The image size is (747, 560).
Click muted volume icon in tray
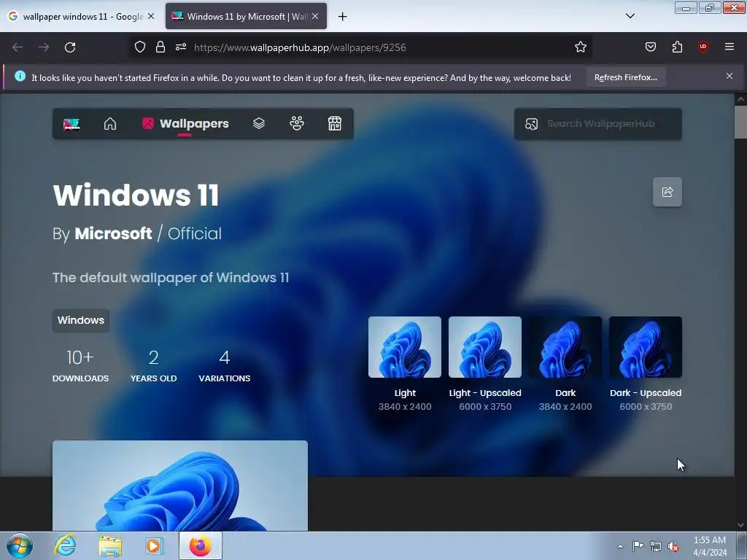tap(673, 547)
